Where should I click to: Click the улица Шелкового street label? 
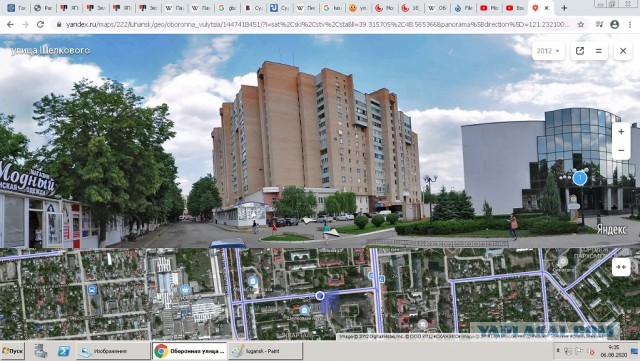(x=50, y=50)
